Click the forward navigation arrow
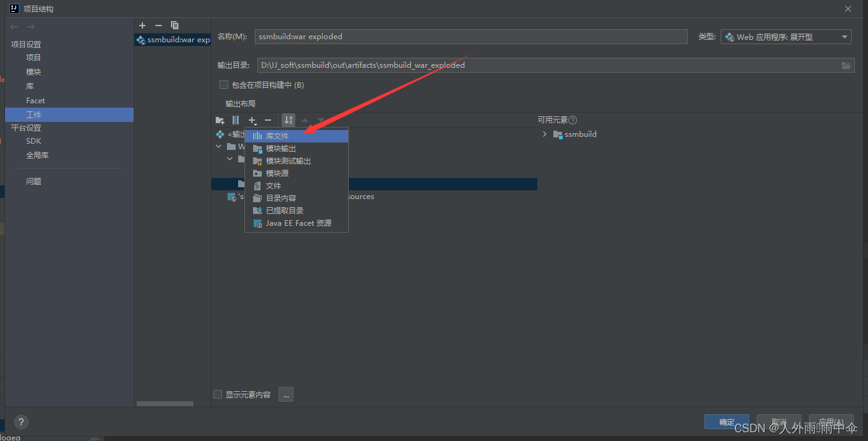 tap(30, 27)
